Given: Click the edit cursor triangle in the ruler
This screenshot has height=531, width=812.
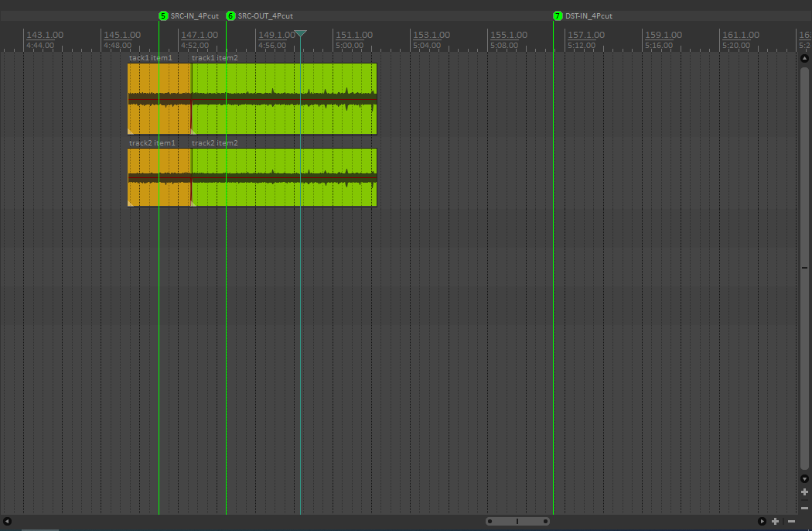Looking at the screenshot, I should [x=301, y=34].
